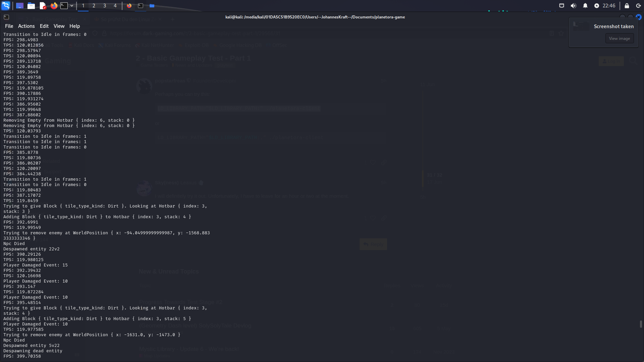Click the View image notification button
The image size is (644, 362).
click(x=619, y=39)
